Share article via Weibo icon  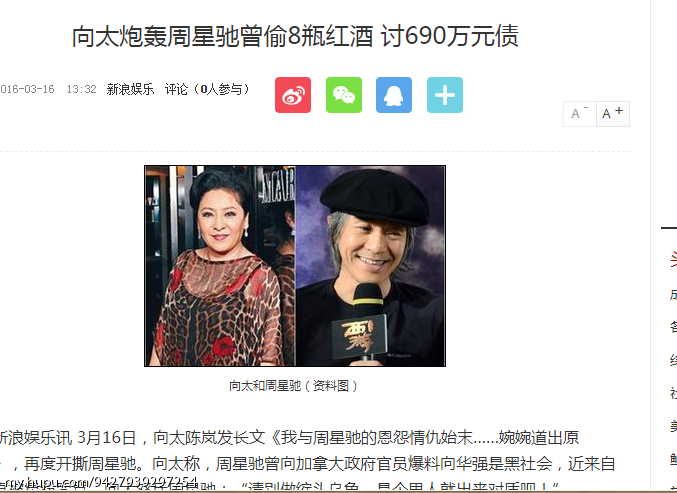tap(293, 95)
